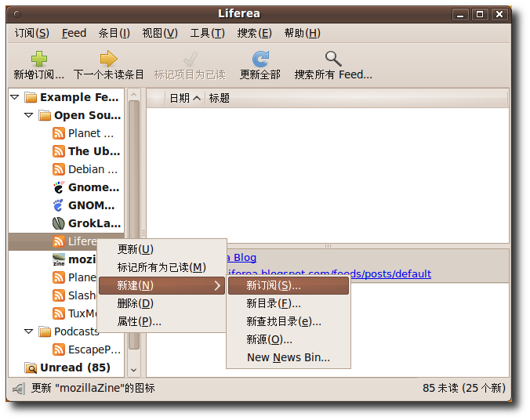Viewport: 530px width, 420px height.
Task: Click the Example Feeds folder icon
Action: tap(31, 97)
